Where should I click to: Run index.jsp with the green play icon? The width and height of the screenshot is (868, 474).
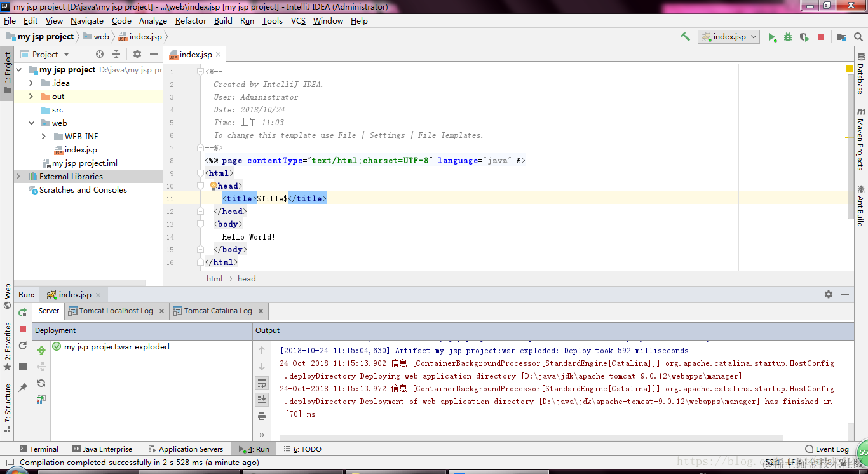point(772,37)
